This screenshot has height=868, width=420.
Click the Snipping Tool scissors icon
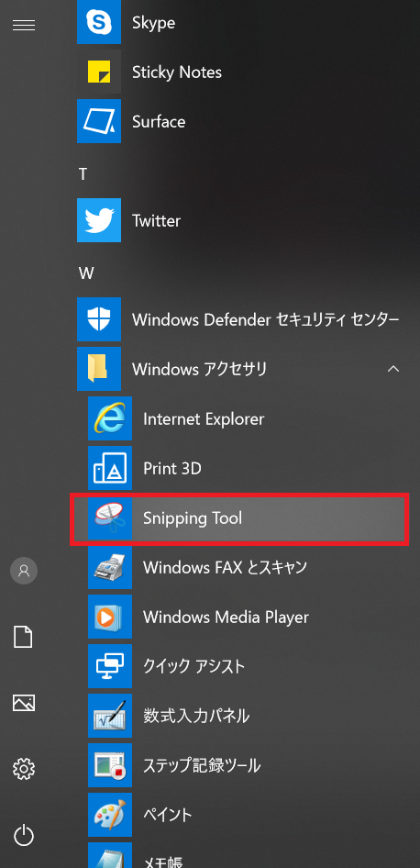(110, 517)
